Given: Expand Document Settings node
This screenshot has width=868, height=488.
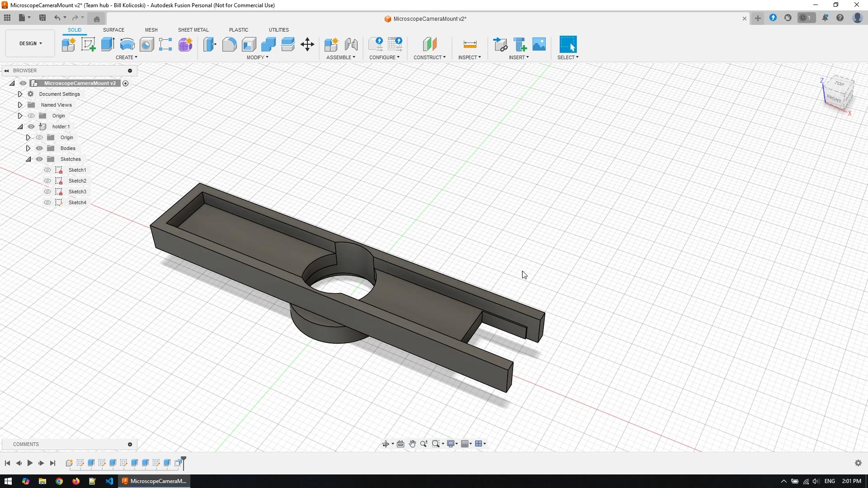Looking at the screenshot, I should (x=20, y=94).
